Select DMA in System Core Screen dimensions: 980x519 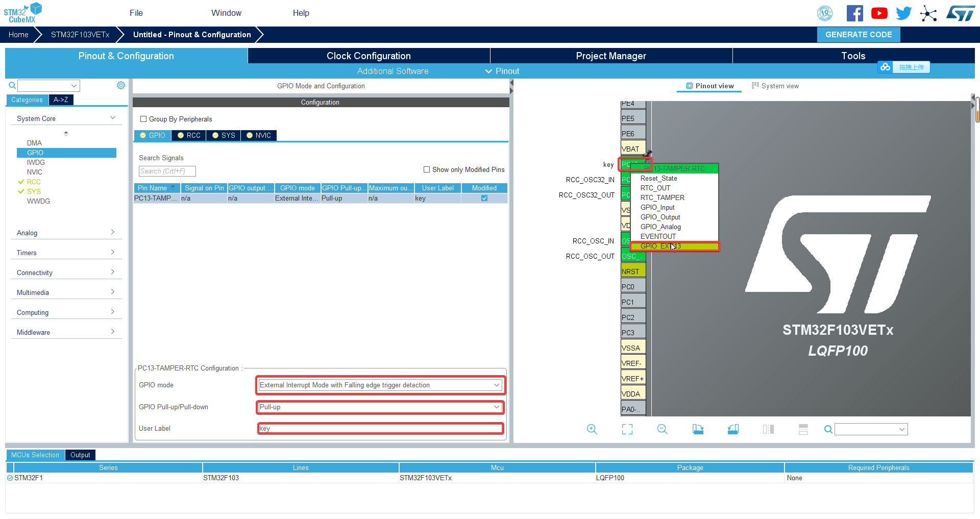(35, 143)
